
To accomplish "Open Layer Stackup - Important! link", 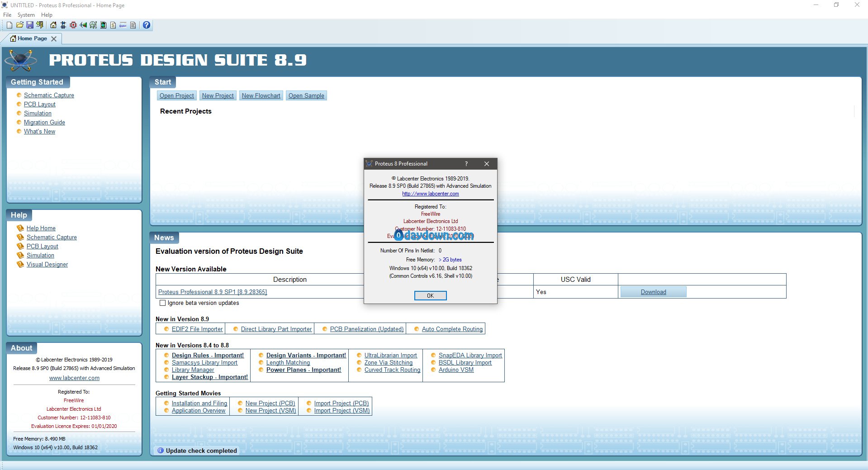I will click(x=210, y=377).
